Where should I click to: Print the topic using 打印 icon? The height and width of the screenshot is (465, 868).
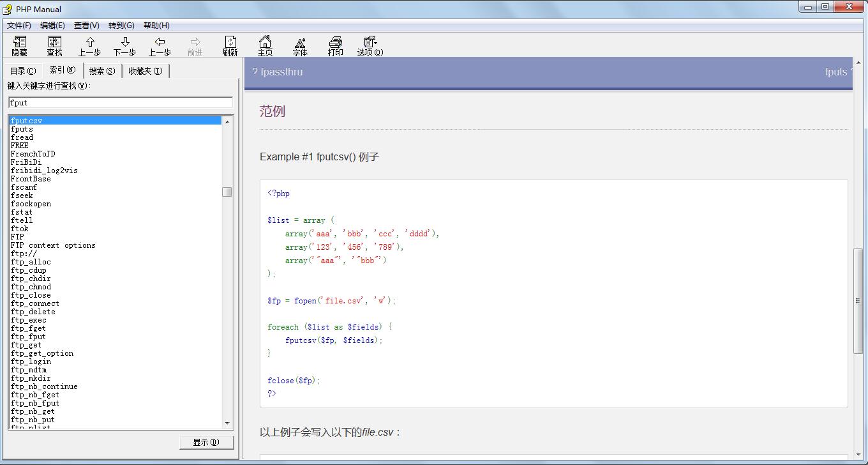coord(336,46)
